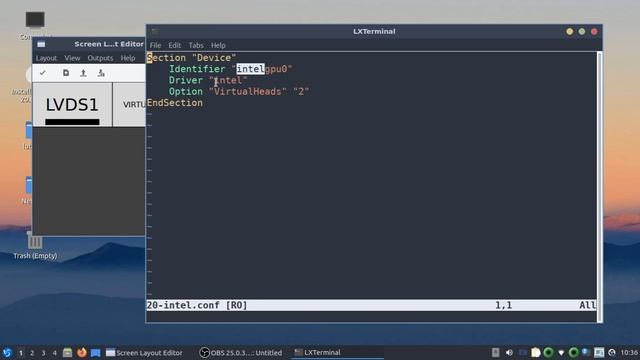Click the blue bubble tray icon
The height and width of the screenshot is (360, 640).
[586, 352]
